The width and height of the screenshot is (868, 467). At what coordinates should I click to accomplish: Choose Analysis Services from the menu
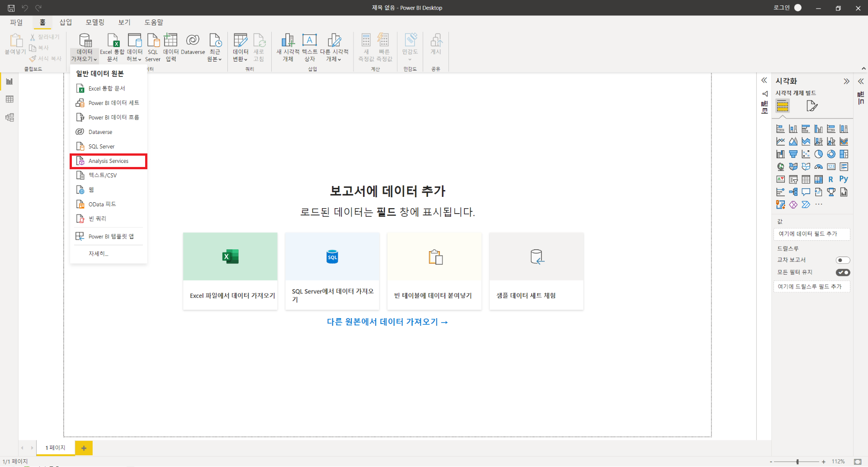[x=108, y=161]
